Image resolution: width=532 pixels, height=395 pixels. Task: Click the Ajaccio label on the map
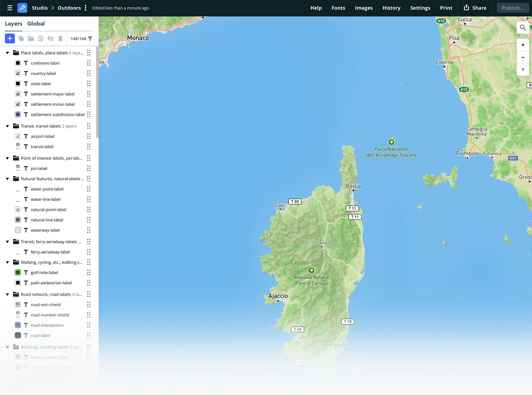pyautogui.click(x=278, y=296)
